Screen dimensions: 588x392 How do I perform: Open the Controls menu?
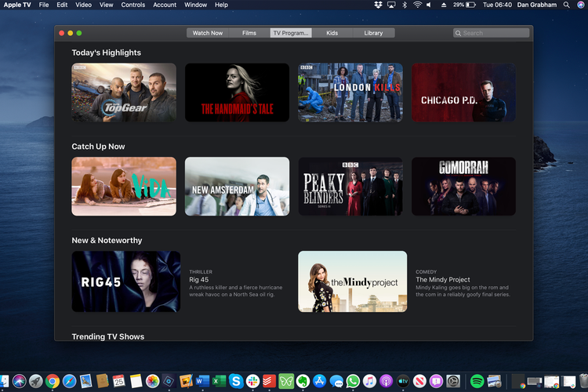tap(132, 5)
